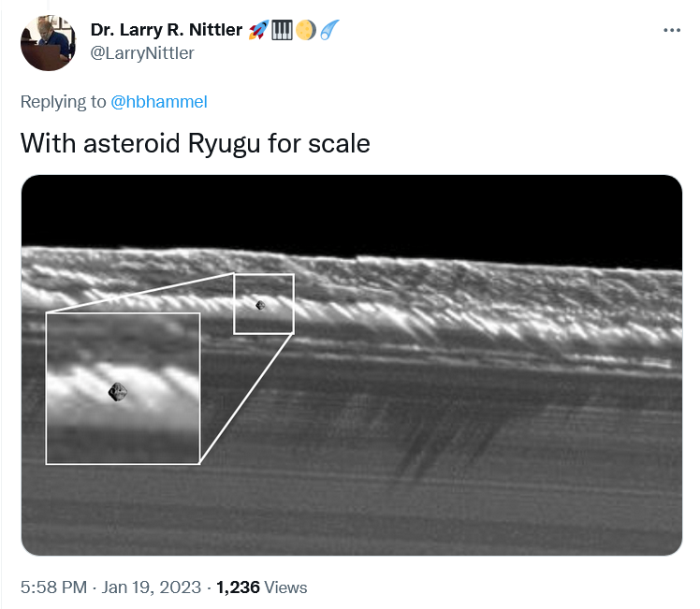The image size is (700, 609).
Task: Click the 1,236 view count number
Action: point(238,587)
